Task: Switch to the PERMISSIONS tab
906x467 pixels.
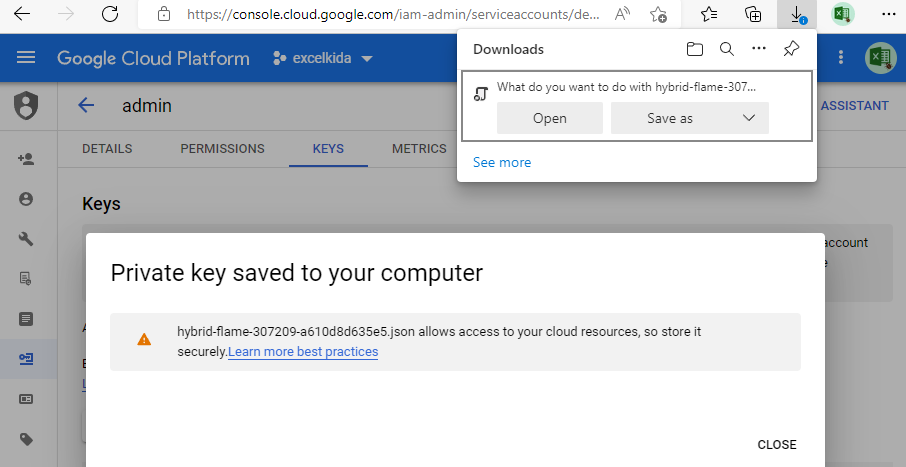Action: tap(222, 149)
